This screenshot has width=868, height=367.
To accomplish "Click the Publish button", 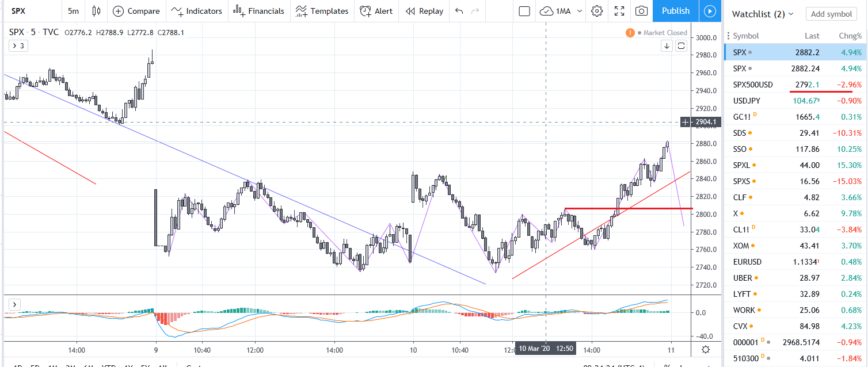I will click(x=676, y=11).
